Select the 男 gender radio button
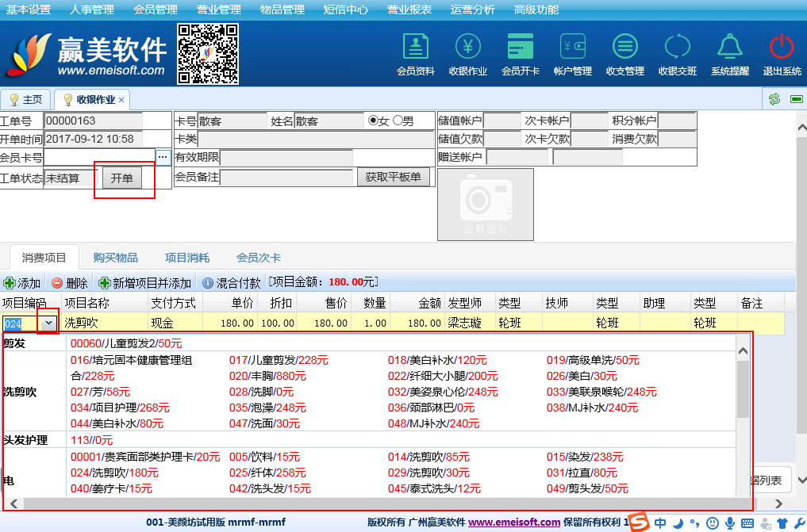This screenshot has height=532, width=807. 398,121
